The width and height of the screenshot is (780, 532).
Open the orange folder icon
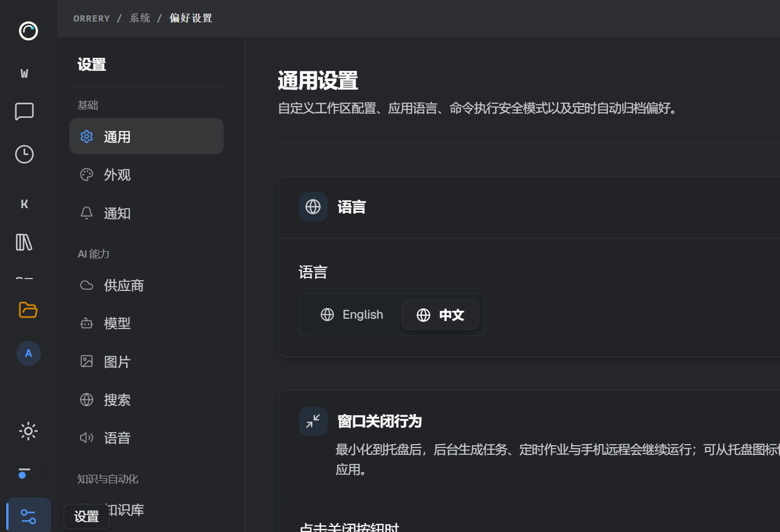pyautogui.click(x=28, y=310)
